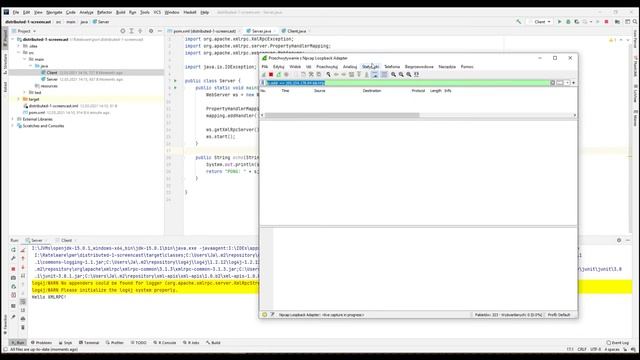Click the Destination column header in Wireshark
This screenshot has height=360, width=640.
tap(372, 91)
